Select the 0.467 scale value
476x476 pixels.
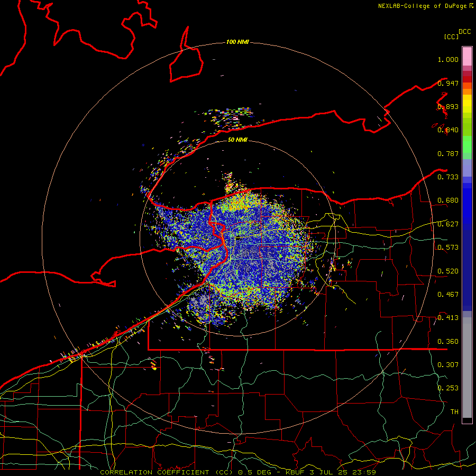click(x=448, y=294)
